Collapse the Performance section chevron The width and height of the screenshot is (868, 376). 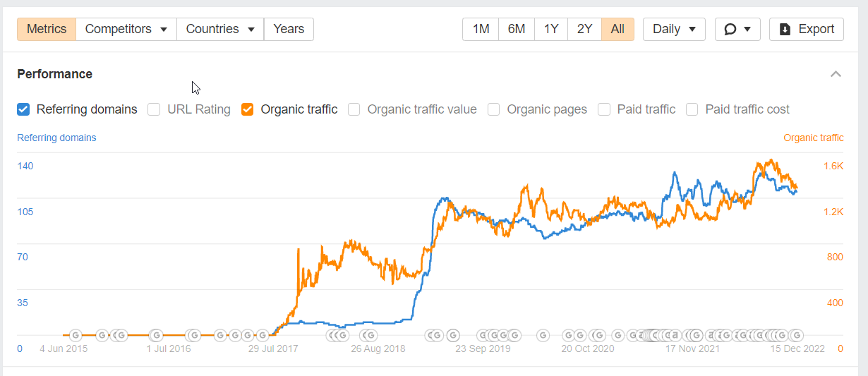[x=836, y=74]
